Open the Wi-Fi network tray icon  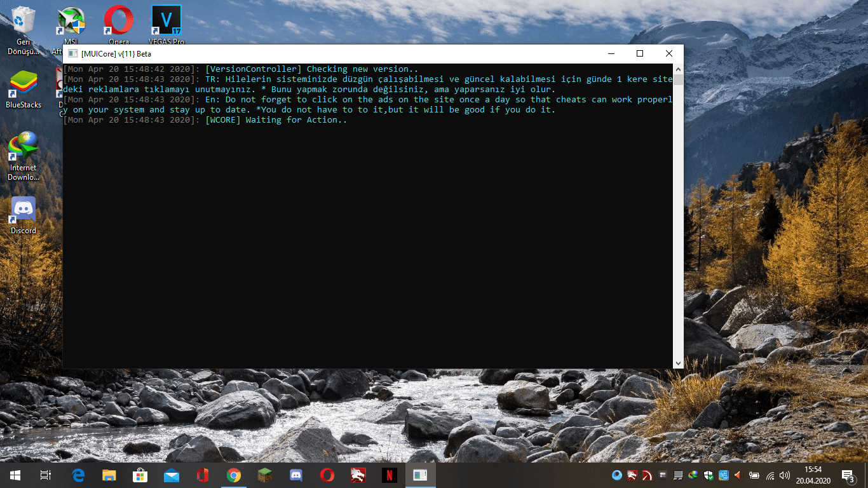[770, 475]
